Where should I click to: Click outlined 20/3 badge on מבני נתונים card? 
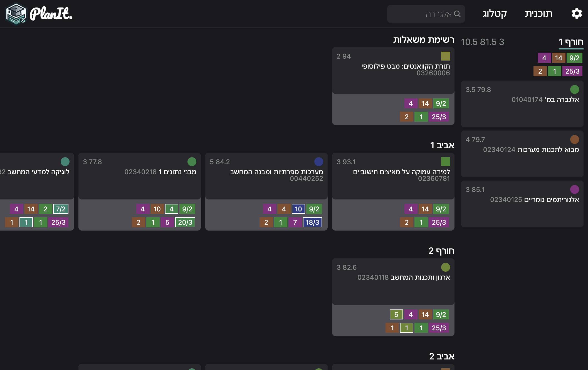185,222
